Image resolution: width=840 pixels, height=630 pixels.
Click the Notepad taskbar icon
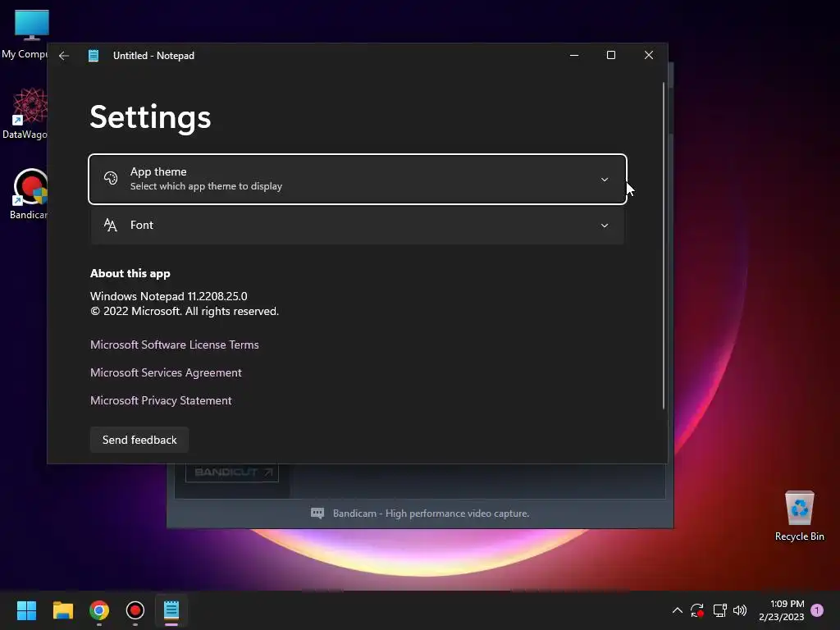(171, 610)
